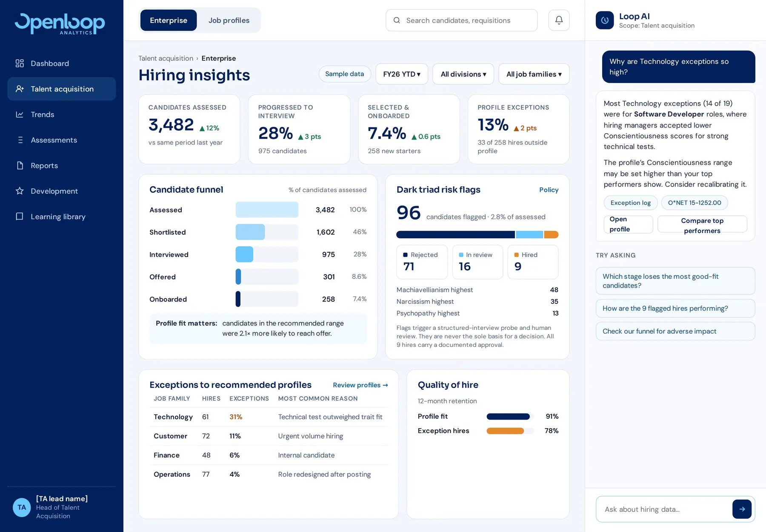Click the Machiavellianism highest row
Viewport: 766px width, 532px height.
(x=477, y=290)
